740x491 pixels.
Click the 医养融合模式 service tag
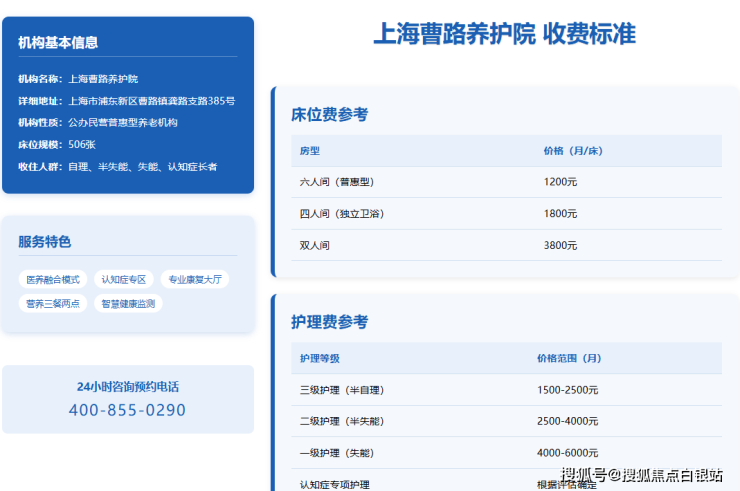(x=53, y=279)
